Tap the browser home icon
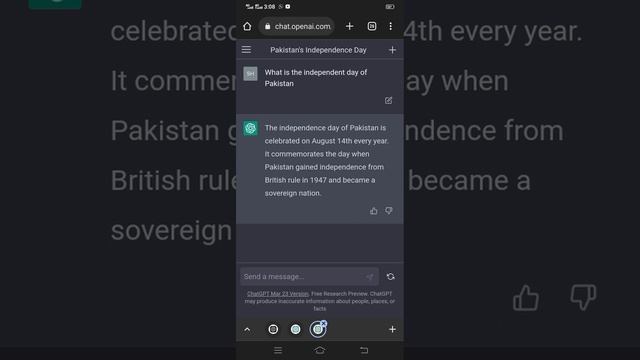The height and width of the screenshot is (360, 640). (247, 27)
